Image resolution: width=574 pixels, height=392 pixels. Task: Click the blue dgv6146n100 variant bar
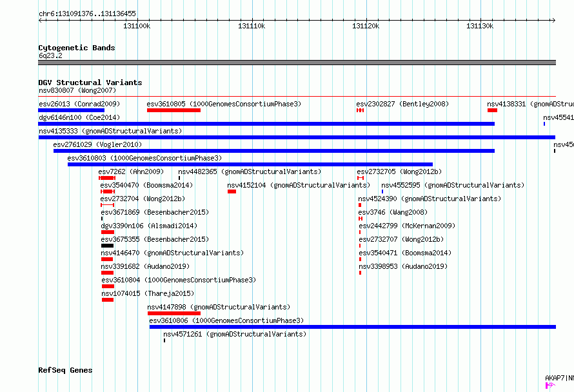266,124
